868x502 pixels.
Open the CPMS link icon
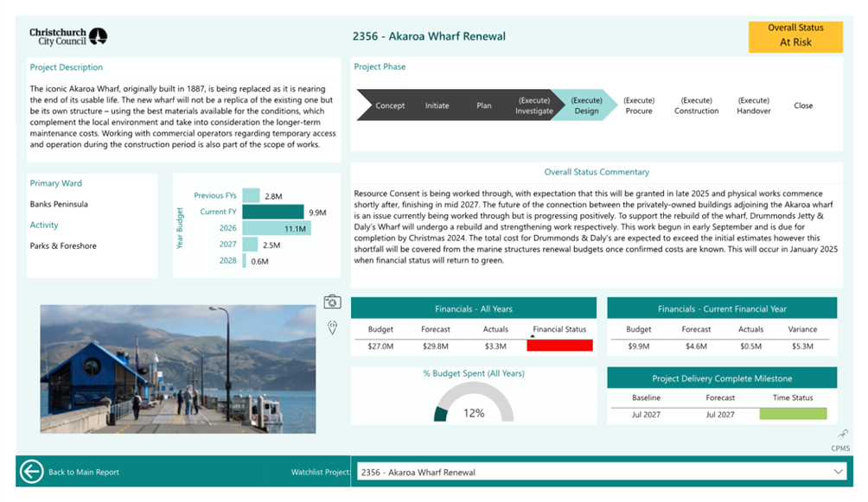coord(843,434)
